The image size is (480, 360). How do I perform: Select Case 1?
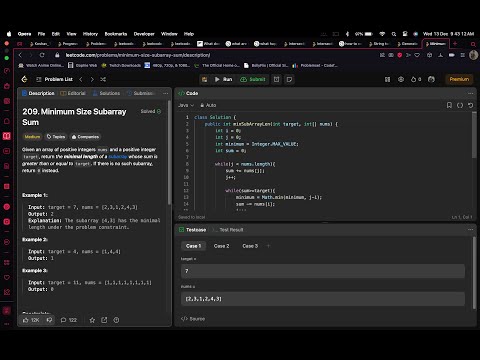pos(193,246)
